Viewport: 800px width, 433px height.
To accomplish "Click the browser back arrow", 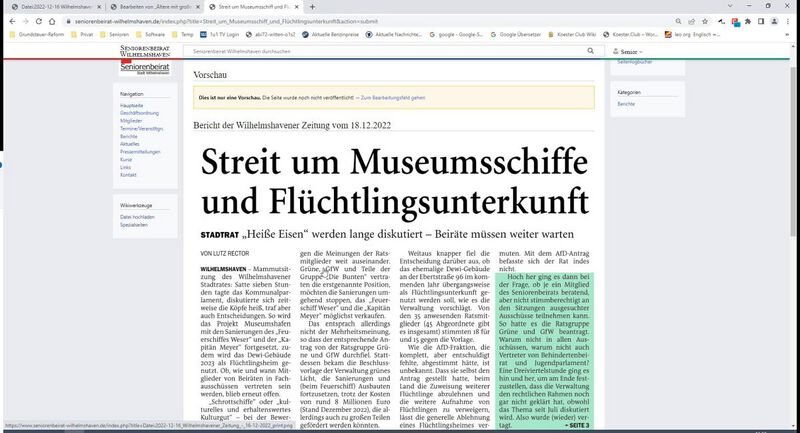I will (12, 21).
